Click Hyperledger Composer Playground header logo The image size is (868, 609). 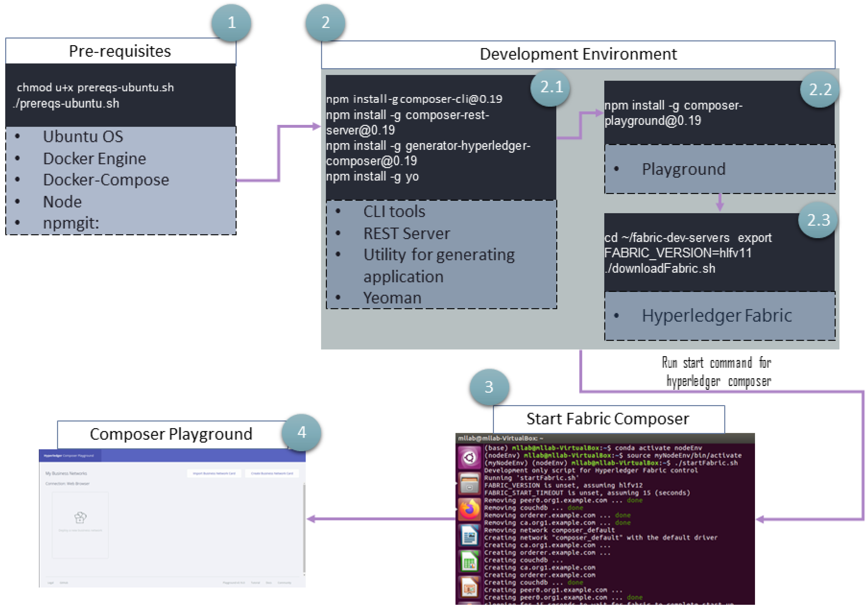coord(69,456)
